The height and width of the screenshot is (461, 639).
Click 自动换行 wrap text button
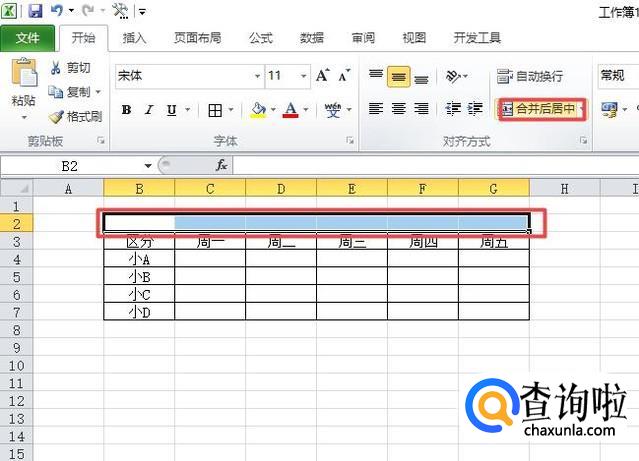point(530,76)
